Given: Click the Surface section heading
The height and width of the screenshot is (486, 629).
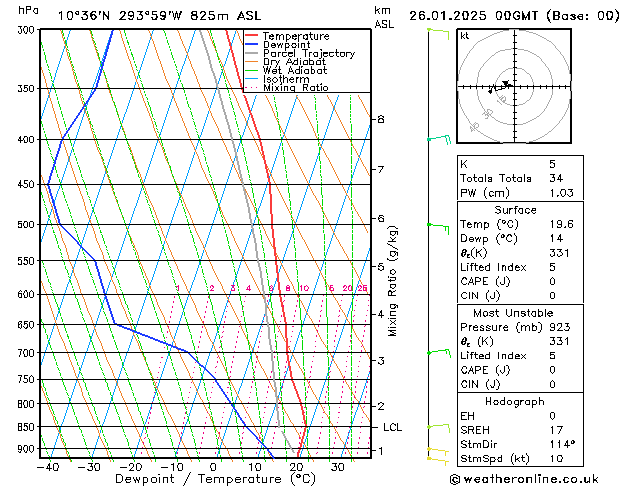Looking at the screenshot, I should coord(515,210).
